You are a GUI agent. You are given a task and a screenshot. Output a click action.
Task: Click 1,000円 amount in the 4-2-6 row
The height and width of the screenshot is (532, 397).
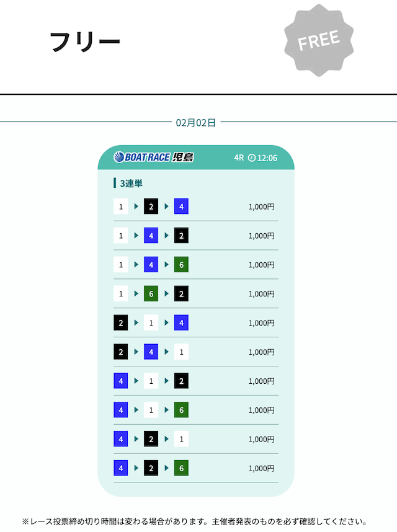pyautogui.click(x=261, y=468)
